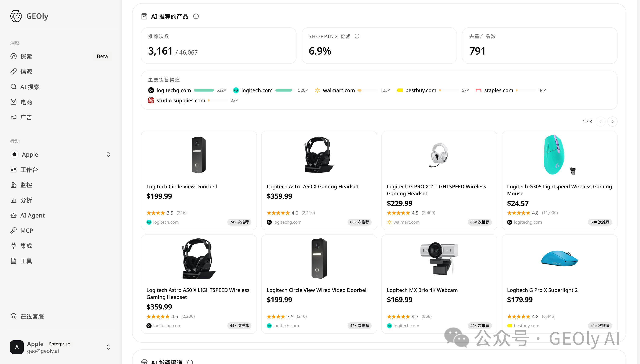Viewport: 640px width, 364px height.
Task: Click Apple brand logo in sidebar
Action: tap(15, 154)
